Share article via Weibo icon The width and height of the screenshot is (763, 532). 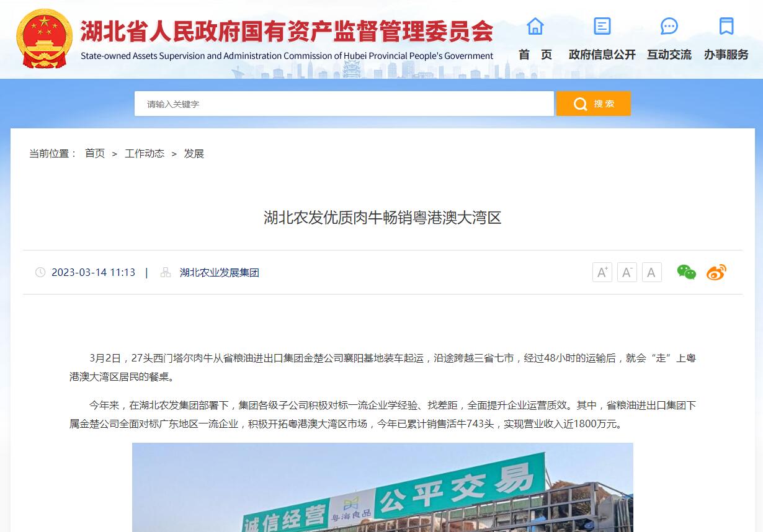click(716, 272)
